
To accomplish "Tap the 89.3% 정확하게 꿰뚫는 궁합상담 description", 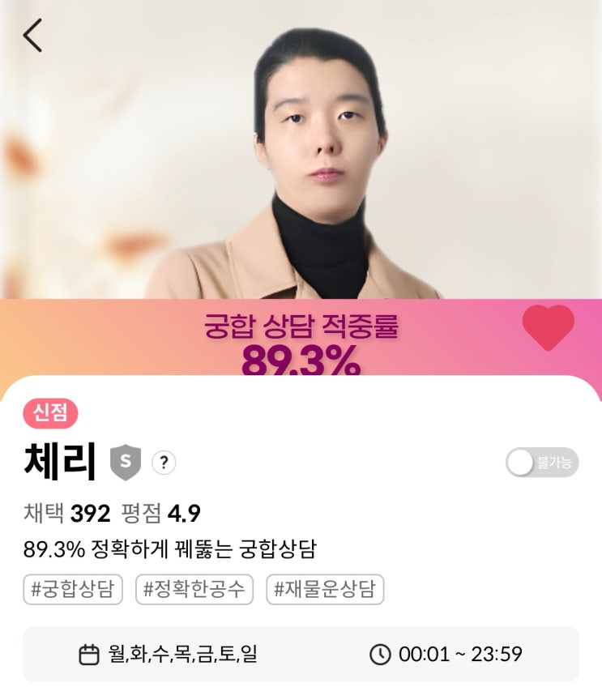I will point(169,549).
